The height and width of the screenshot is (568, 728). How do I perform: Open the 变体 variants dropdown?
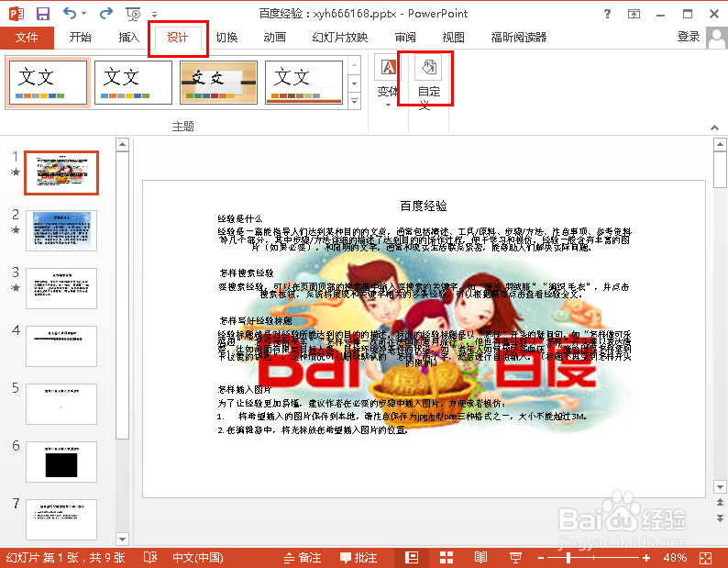pos(388,83)
